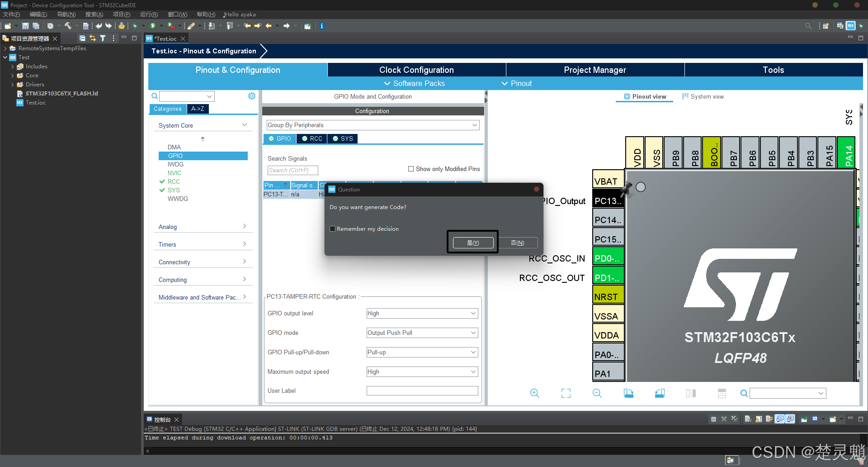Image resolution: width=868 pixels, height=467 pixels.
Task: Expand the Drivers folder in the project tree
Action: tap(13, 85)
